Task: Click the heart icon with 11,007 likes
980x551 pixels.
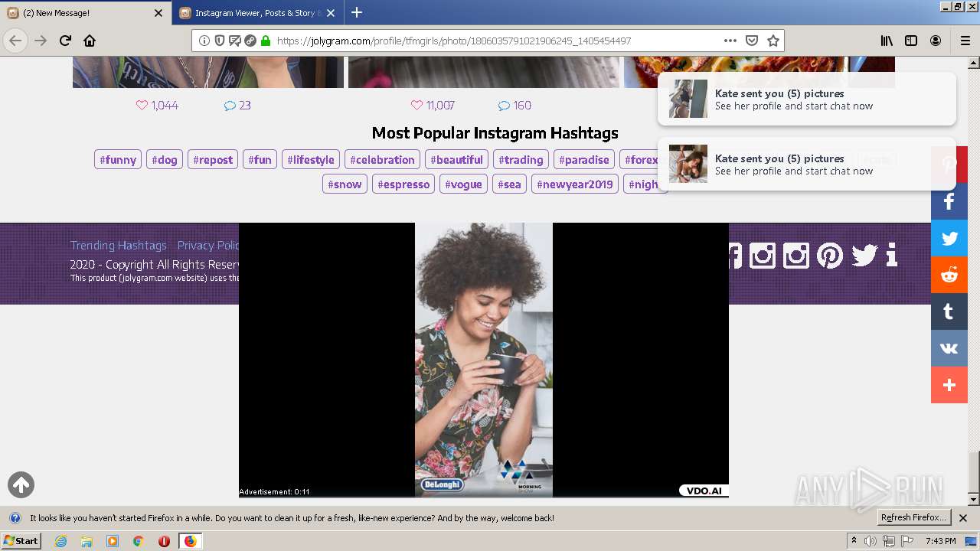Action: [x=416, y=106]
